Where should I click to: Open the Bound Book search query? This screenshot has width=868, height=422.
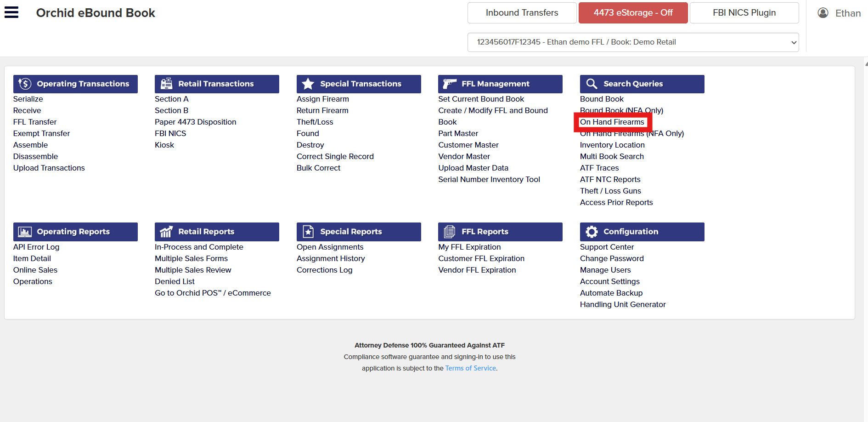tap(602, 99)
